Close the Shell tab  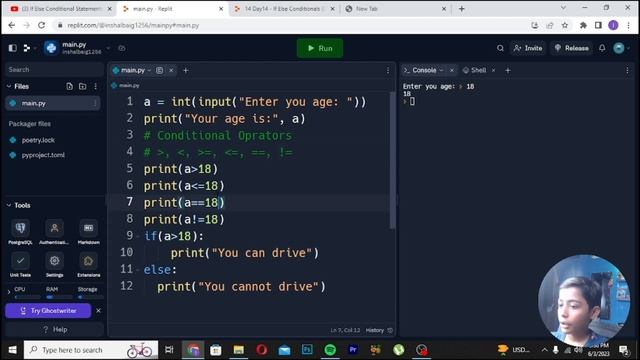(493, 70)
